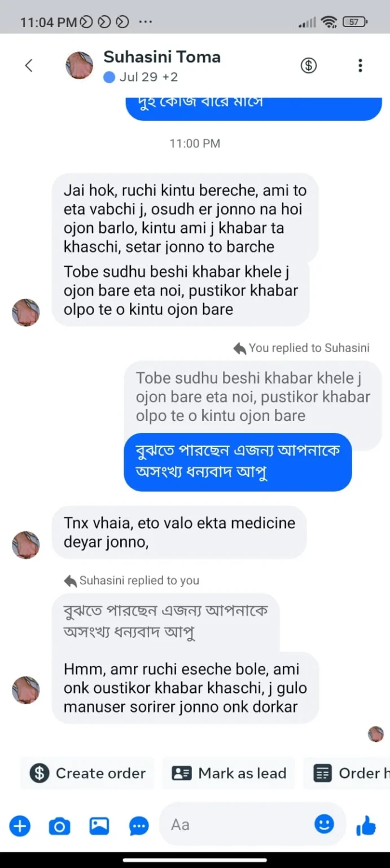Tap the Mark as lead button
Viewport: 390px width, 868px height.
point(229,773)
